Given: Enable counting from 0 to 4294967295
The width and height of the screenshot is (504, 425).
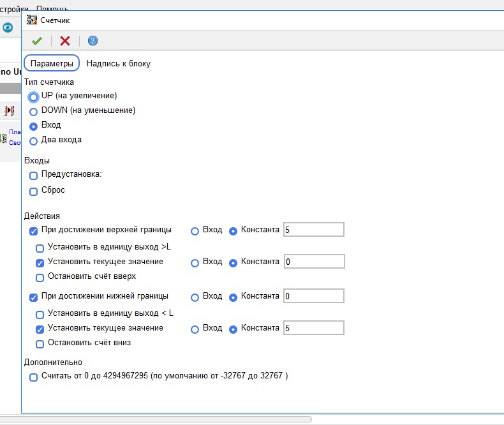Looking at the screenshot, I should click(x=34, y=377).
